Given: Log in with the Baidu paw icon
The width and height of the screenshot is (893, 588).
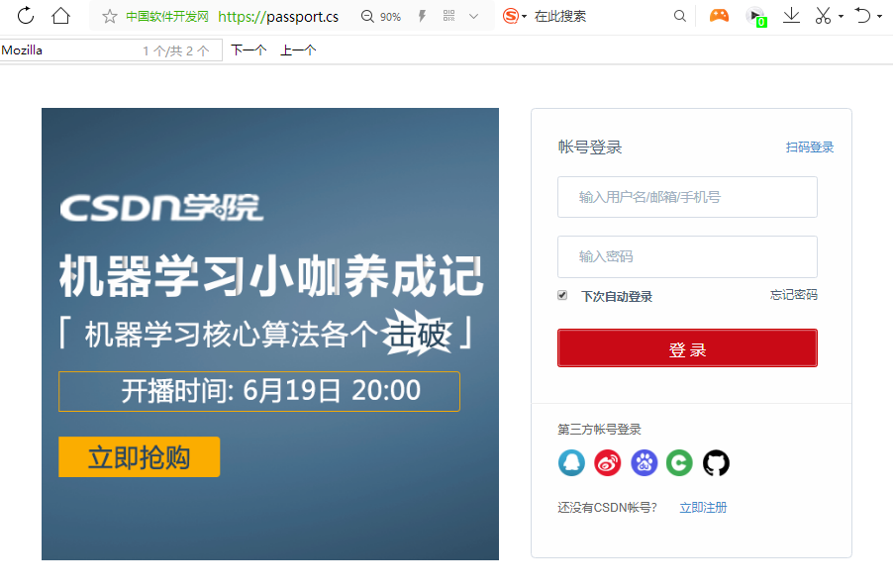Looking at the screenshot, I should coord(645,462).
